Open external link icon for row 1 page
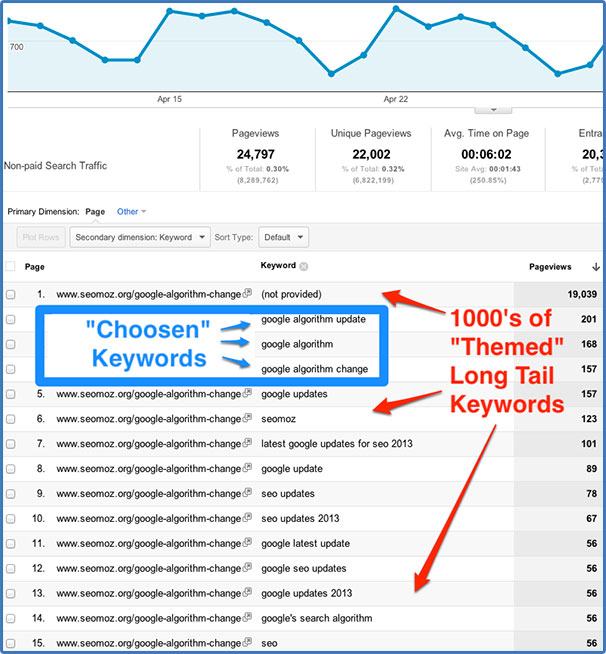 pyautogui.click(x=246, y=295)
